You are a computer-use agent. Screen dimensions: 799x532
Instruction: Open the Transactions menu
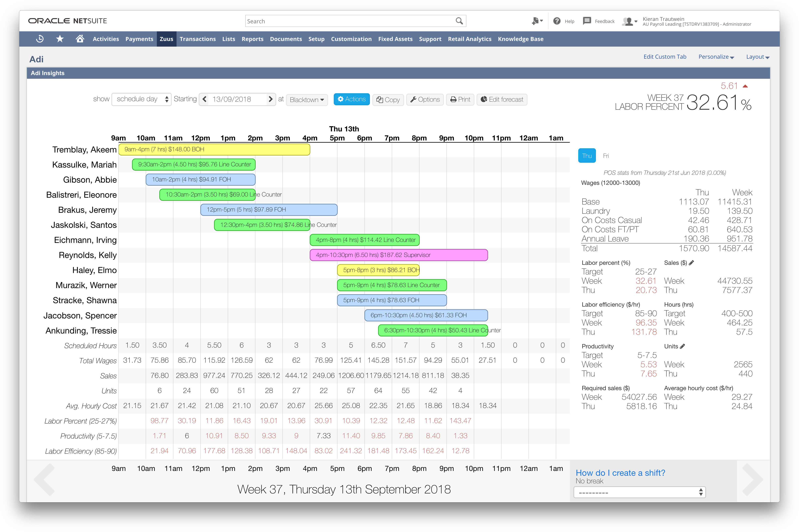[x=198, y=39]
